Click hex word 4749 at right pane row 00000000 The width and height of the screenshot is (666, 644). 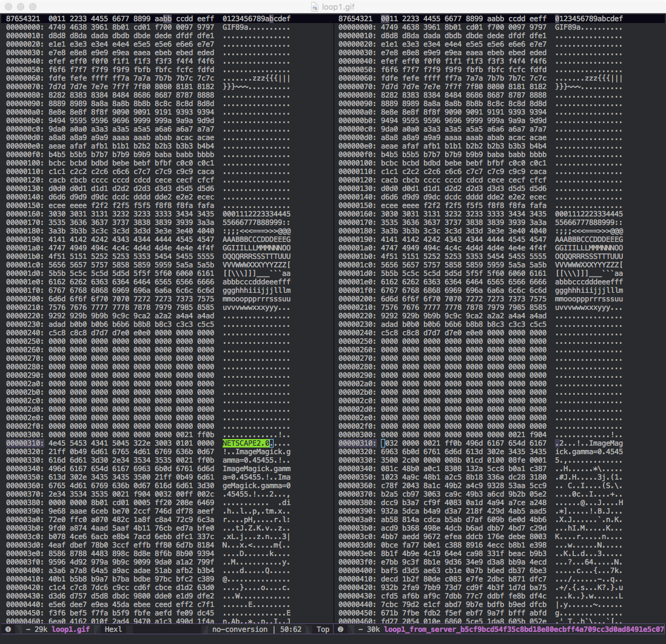pyautogui.click(x=389, y=27)
